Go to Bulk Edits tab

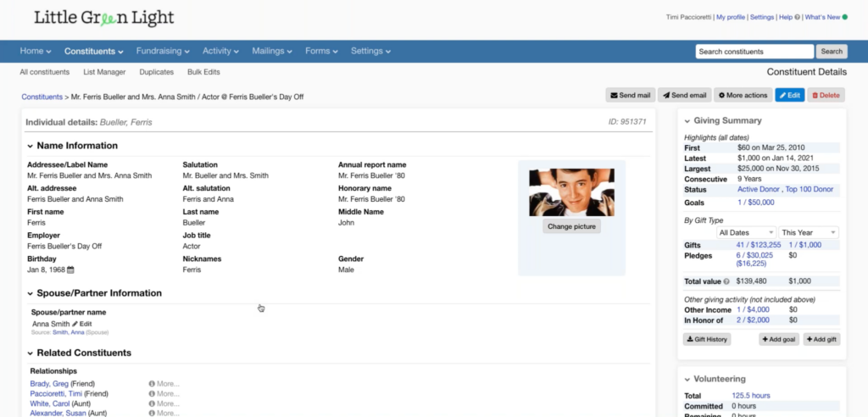point(203,72)
